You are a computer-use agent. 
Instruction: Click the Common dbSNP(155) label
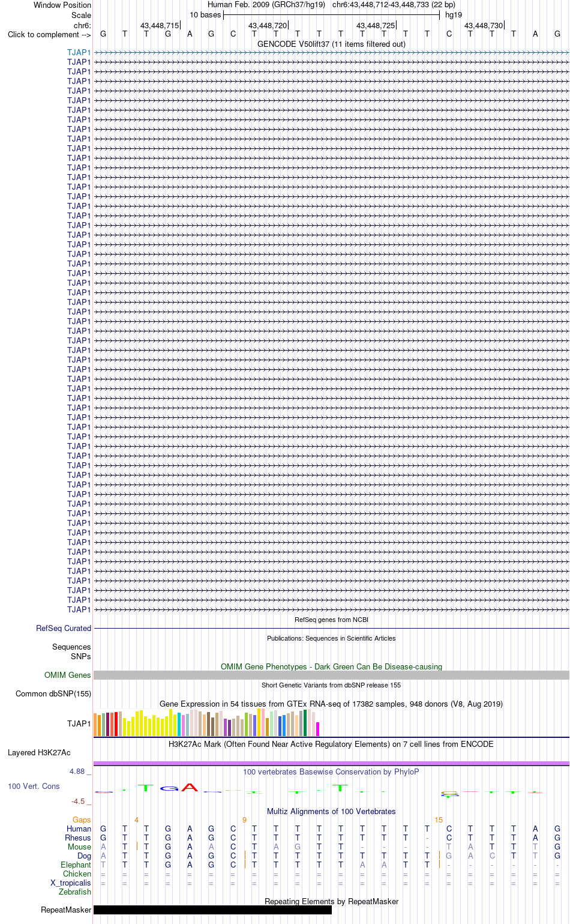53,694
